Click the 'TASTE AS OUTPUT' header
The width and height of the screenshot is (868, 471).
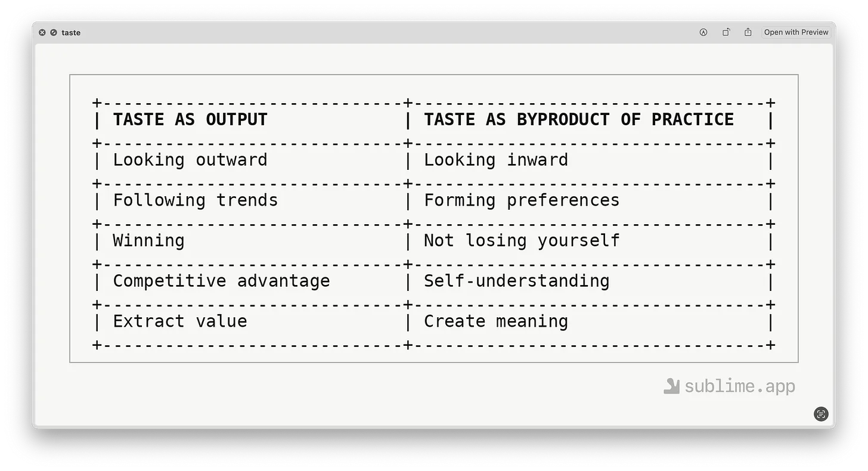(x=190, y=119)
